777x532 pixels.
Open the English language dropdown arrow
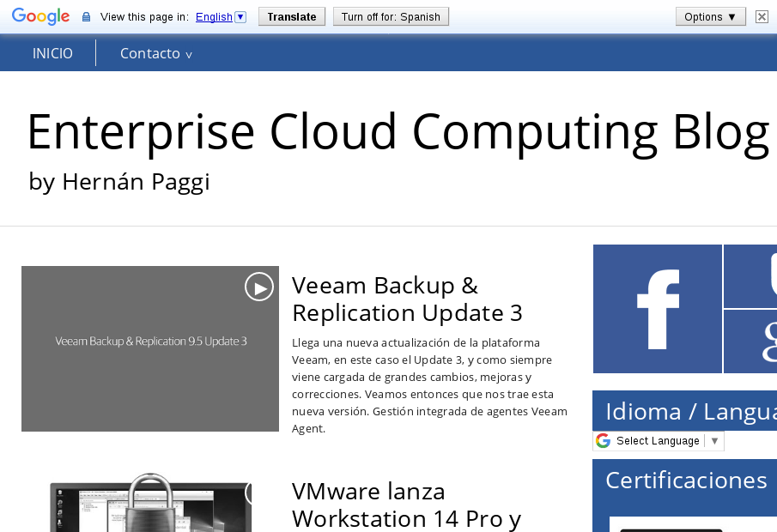coord(240,17)
